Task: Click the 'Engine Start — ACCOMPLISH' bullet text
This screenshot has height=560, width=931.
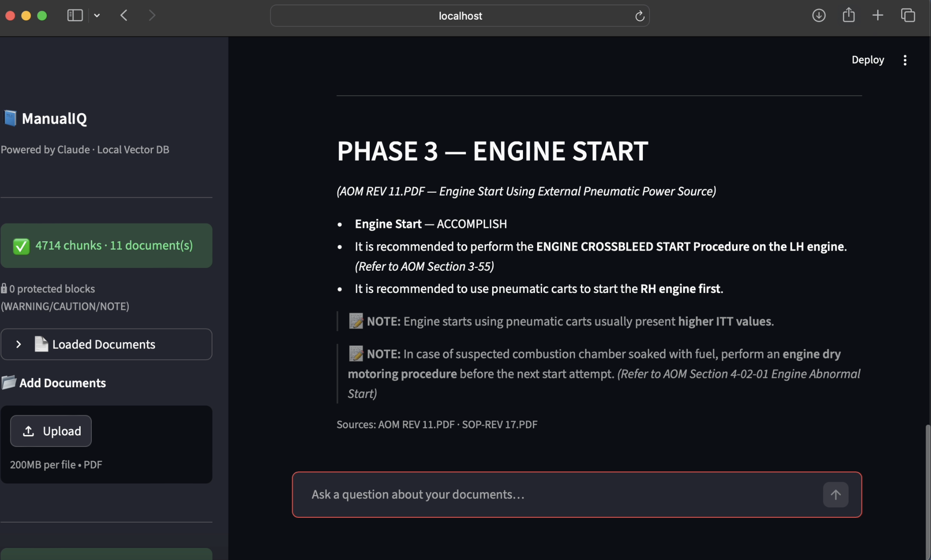Action: click(x=431, y=224)
